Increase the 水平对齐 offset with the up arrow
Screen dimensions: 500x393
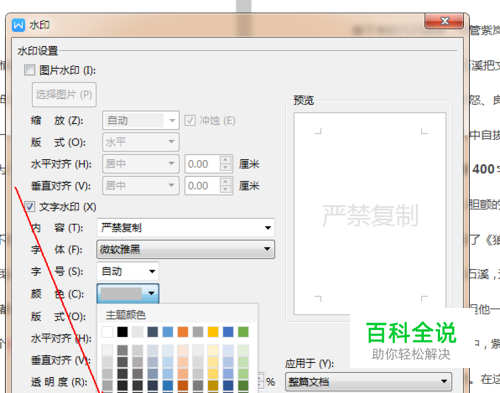(x=226, y=160)
